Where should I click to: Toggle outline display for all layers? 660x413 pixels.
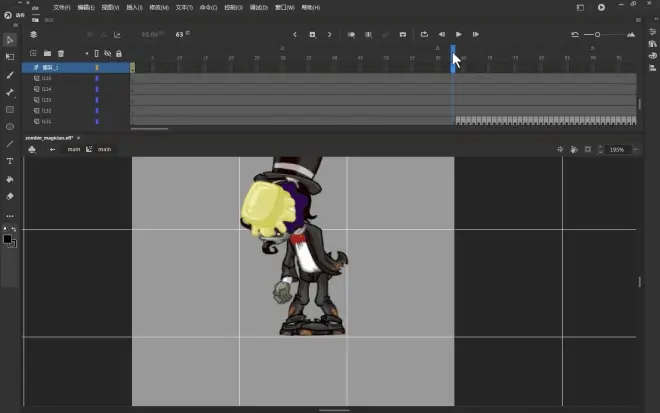(96, 53)
